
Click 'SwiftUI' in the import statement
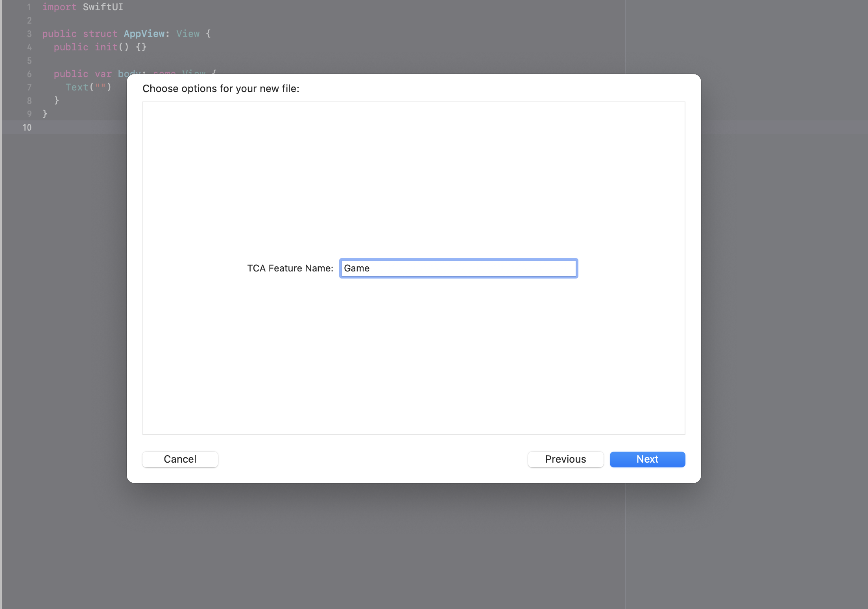(103, 7)
